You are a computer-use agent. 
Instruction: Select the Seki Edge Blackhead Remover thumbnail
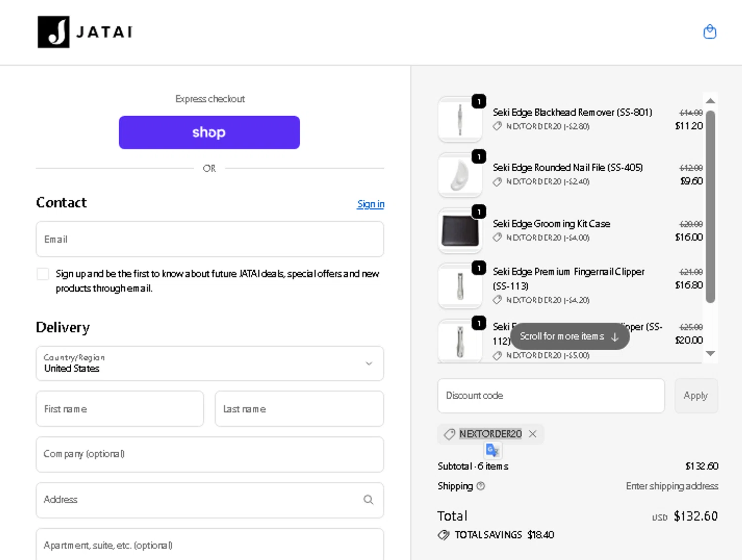click(x=460, y=119)
